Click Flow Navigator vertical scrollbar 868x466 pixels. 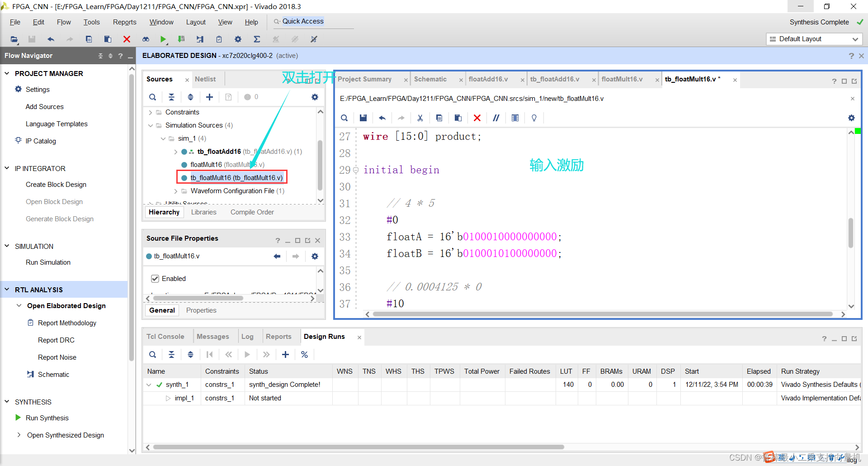(132, 217)
